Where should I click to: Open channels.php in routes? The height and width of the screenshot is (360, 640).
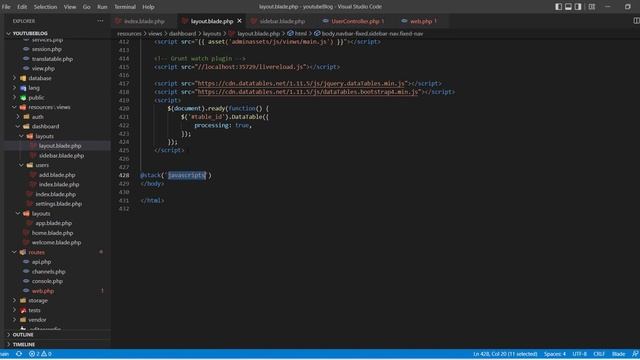[49, 271]
